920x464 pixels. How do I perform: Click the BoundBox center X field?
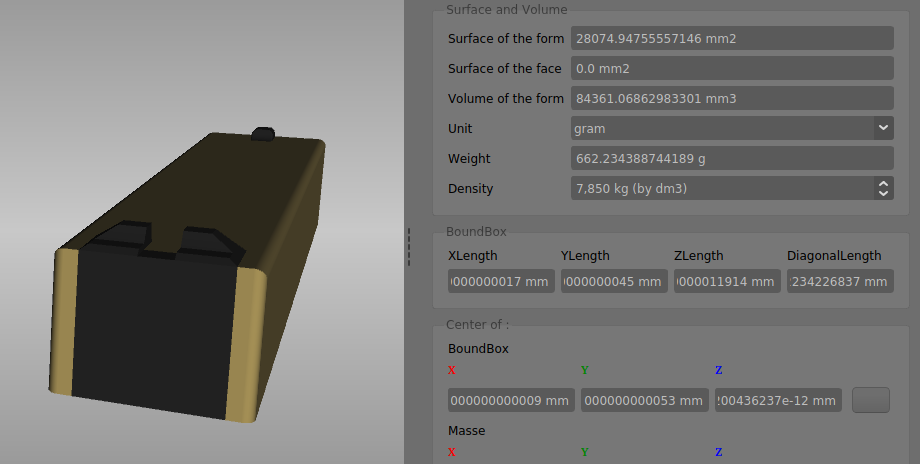(511, 401)
